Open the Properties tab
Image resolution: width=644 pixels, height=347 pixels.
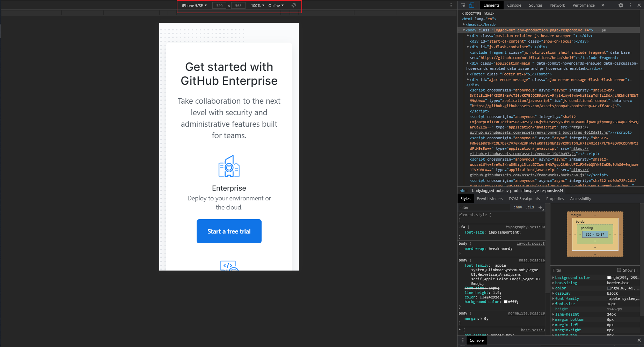click(x=555, y=199)
